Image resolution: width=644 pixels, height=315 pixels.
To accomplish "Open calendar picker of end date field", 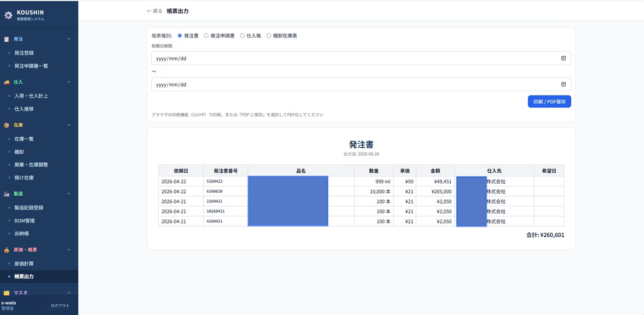I will [563, 84].
